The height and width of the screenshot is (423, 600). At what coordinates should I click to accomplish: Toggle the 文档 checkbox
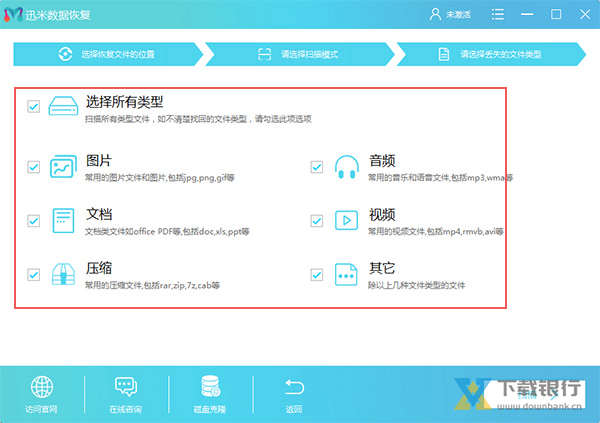[34, 221]
